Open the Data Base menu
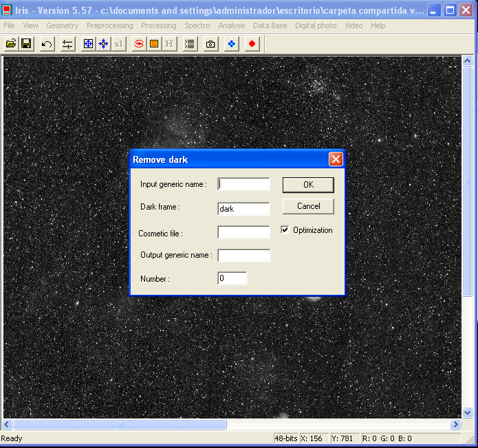Screen dimensions: 478x448 click(270, 25)
